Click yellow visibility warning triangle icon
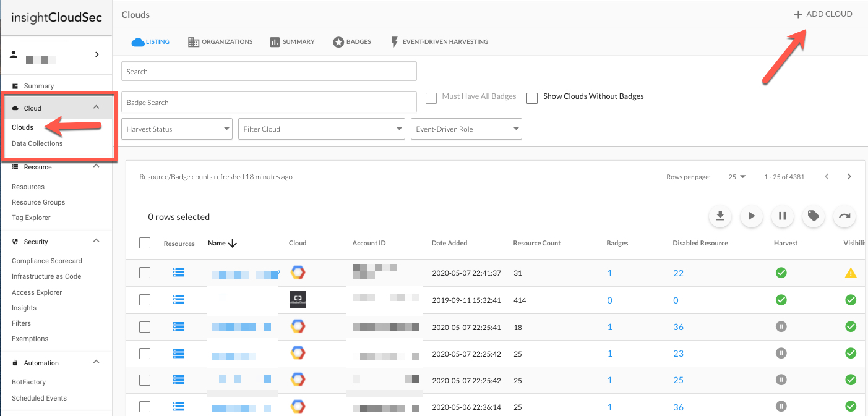 851,273
